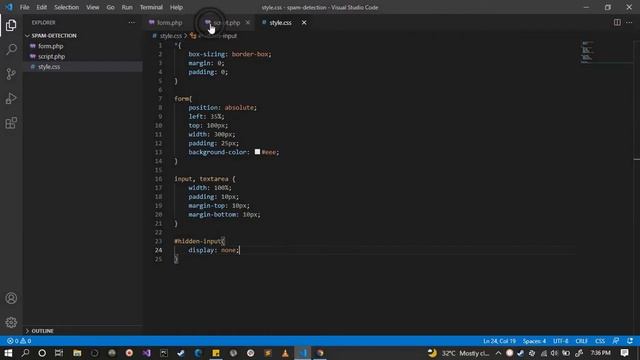This screenshot has height=360, width=640.
Task: Click the 'box-sizing: border-box;' code line
Action: [230, 54]
